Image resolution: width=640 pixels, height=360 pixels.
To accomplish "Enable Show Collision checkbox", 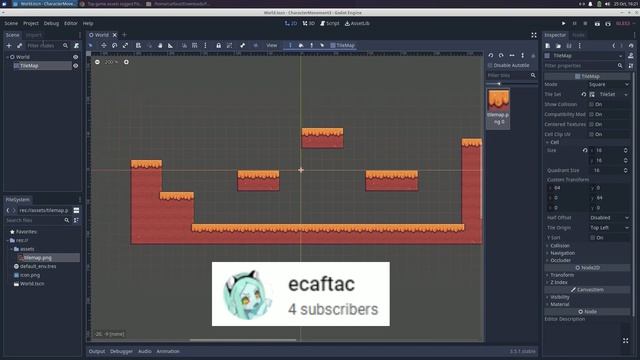I will (x=591, y=104).
